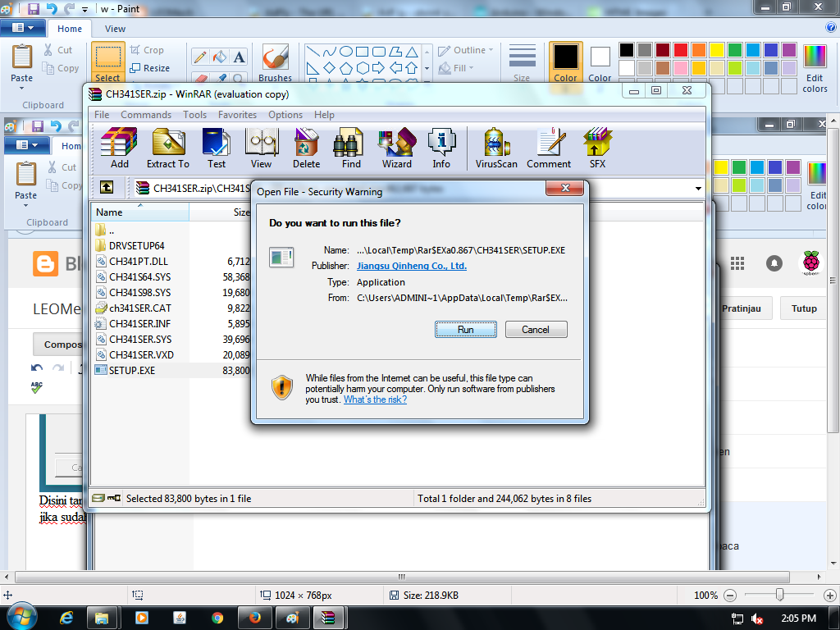The width and height of the screenshot is (840, 630).
Task: Open Internet Explorer from the taskbar
Action: [x=66, y=618]
